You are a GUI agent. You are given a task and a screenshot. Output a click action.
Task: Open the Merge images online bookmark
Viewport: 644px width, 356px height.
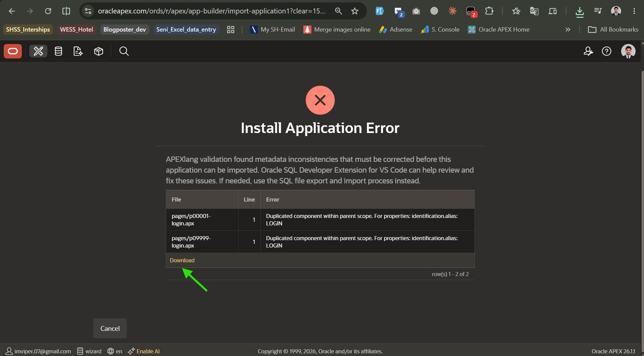[337, 30]
